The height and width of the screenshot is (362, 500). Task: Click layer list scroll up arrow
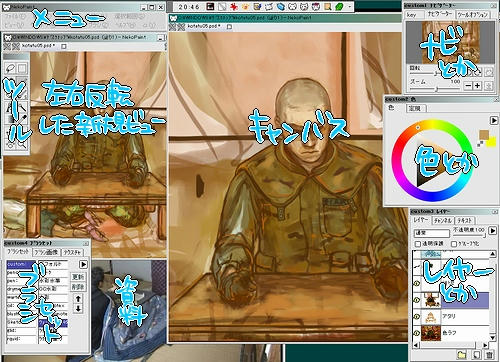492,254
